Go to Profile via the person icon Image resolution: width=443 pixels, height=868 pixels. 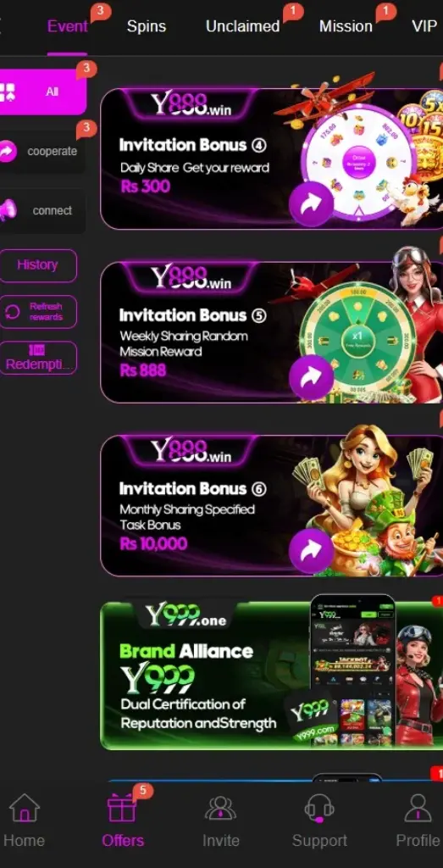tap(418, 809)
